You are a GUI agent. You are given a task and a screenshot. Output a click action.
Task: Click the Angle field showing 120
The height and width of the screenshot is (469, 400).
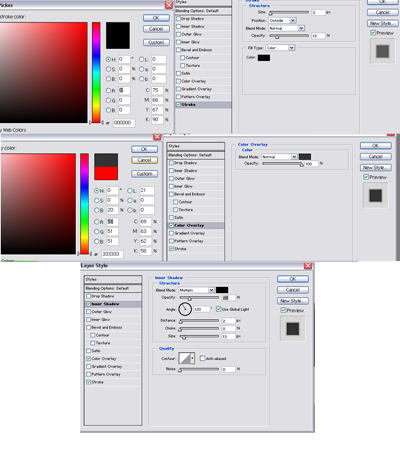tap(201, 309)
